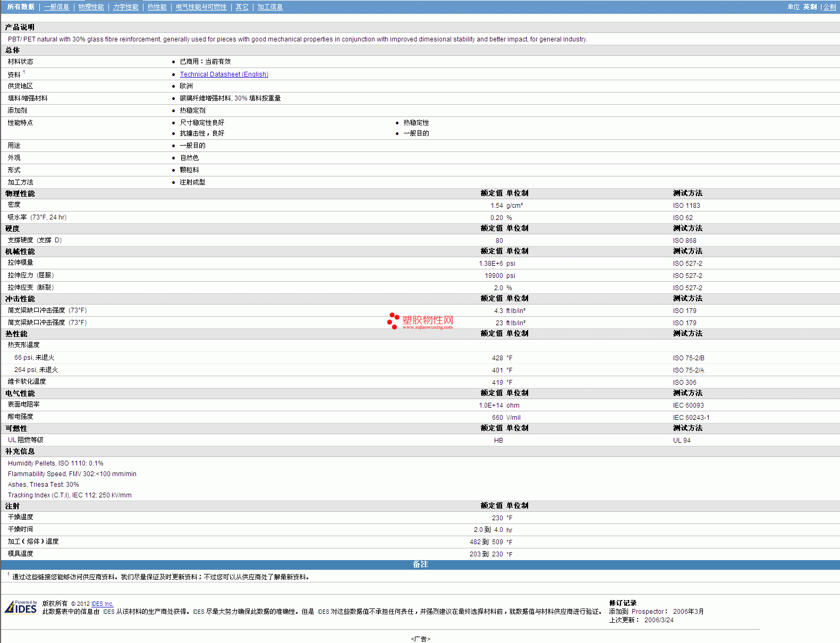Open the 物理性能 tab
The image size is (840, 643).
[91, 7]
